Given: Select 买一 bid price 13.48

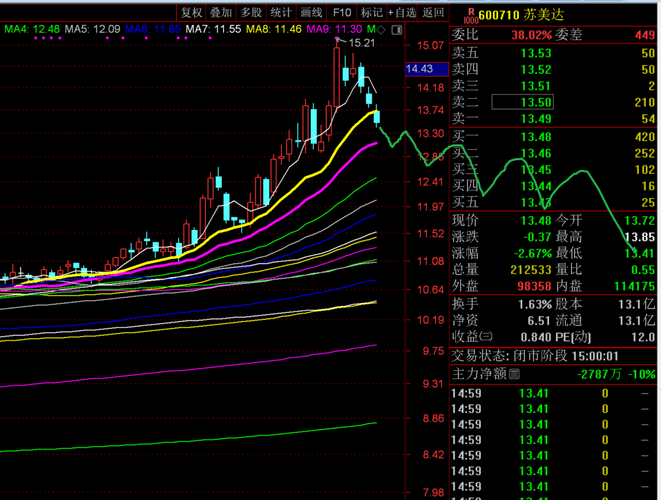Looking at the screenshot, I should (536, 137).
